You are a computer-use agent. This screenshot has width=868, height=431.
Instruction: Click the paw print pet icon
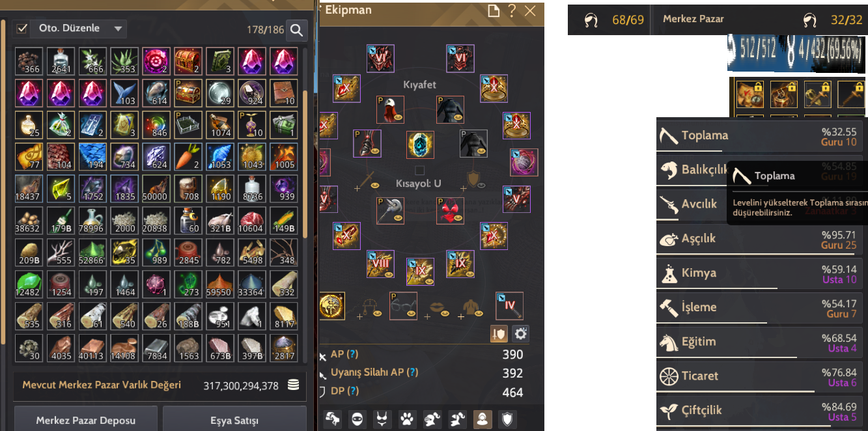point(407,419)
